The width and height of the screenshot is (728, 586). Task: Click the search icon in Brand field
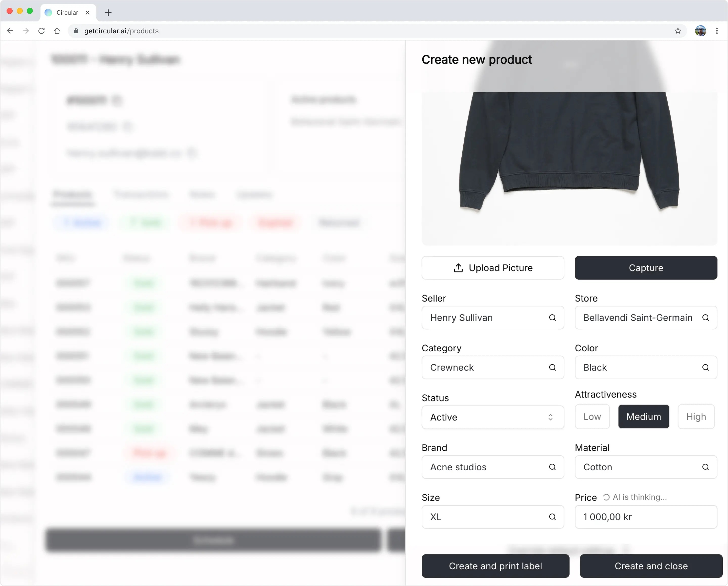[552, 467]
